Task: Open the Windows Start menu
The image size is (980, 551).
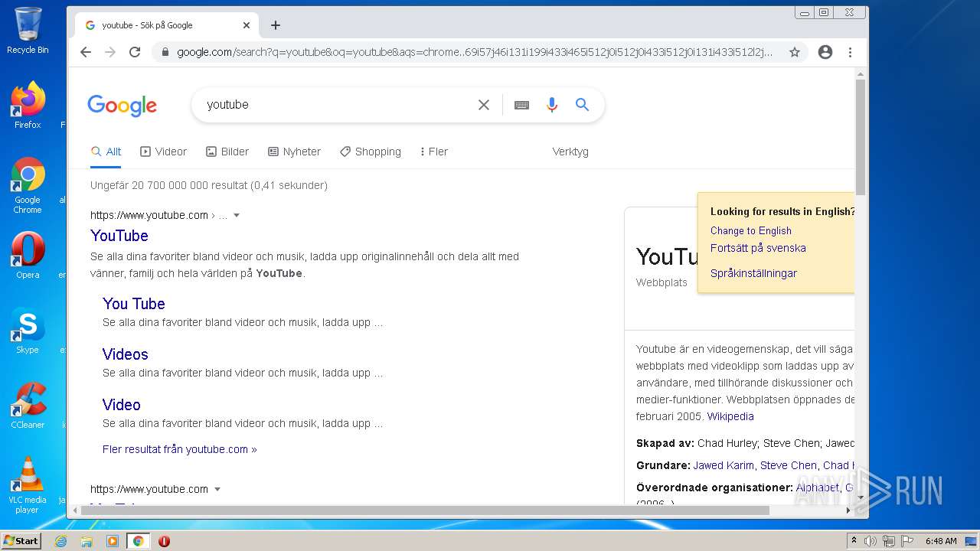Action: point(21,541)
